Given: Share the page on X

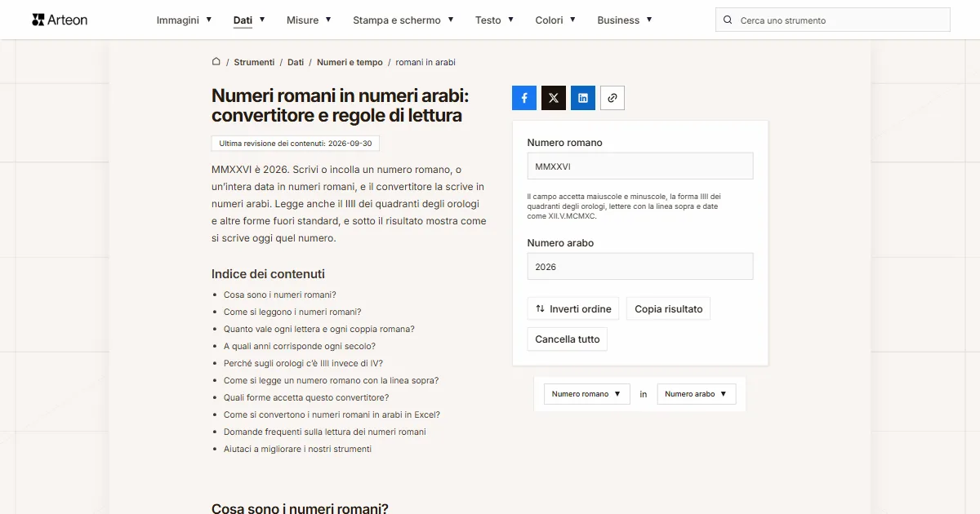Looking at the screenshot, I should point(554,98).
